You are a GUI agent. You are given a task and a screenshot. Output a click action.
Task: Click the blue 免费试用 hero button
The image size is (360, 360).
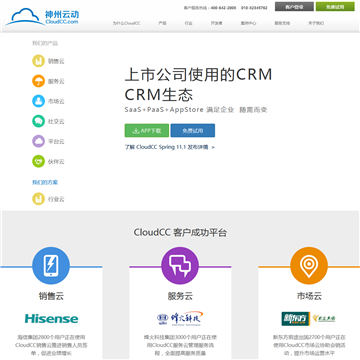coord(193,131)
